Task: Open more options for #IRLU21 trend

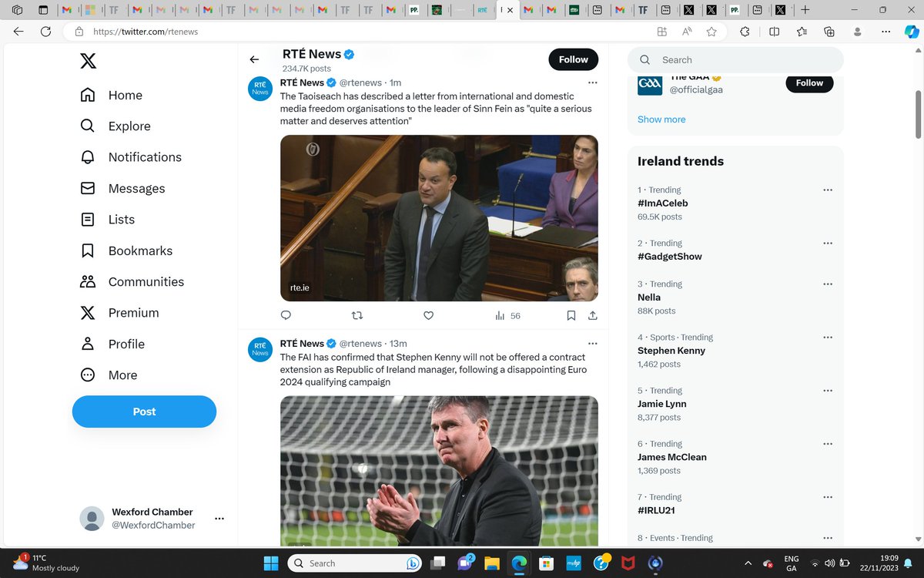Action: click(x=828, y=496)
